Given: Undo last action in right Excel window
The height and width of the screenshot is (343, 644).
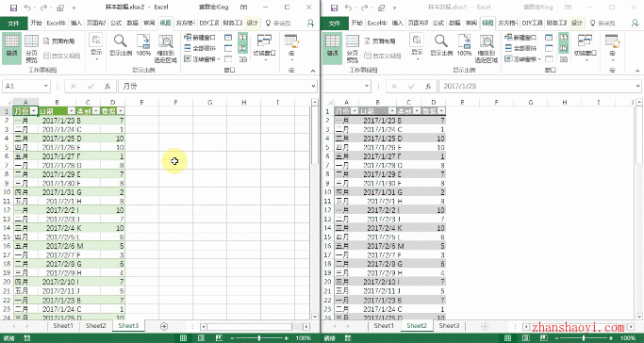Looking at the screenshot, I should tap(348, 8).
